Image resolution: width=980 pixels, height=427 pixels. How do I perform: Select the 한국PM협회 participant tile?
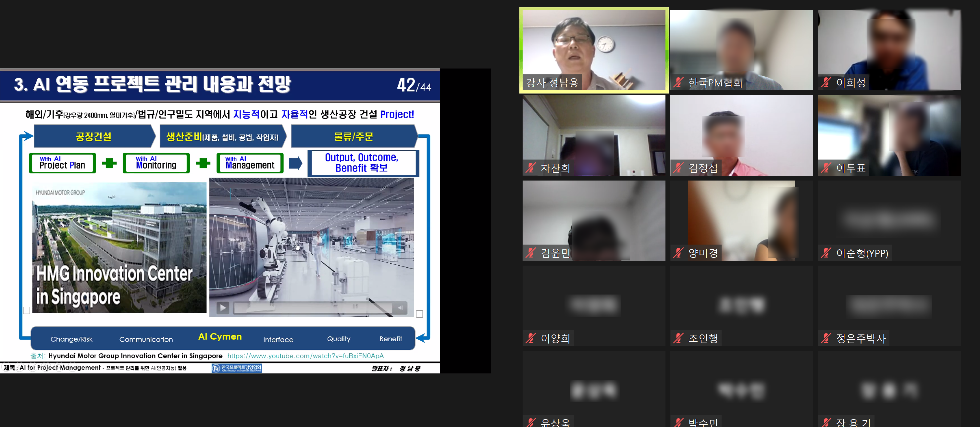point(741,50)
